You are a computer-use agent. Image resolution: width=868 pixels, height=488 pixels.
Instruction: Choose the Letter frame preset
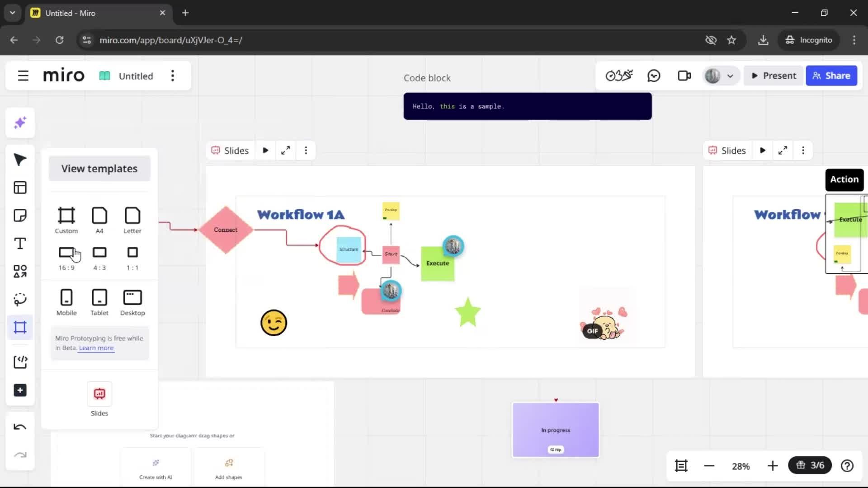(x=132, y=221)
